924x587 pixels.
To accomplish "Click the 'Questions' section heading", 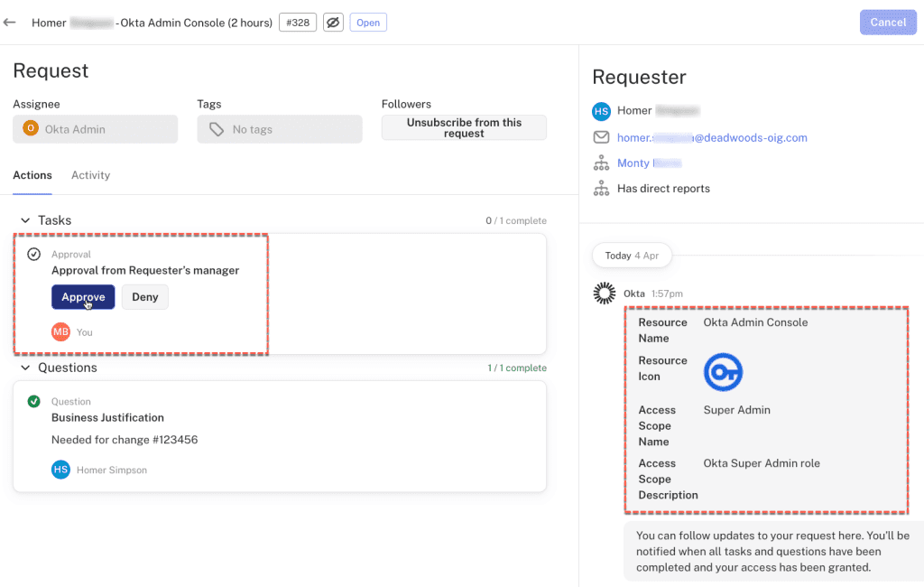I will (68, 368).
